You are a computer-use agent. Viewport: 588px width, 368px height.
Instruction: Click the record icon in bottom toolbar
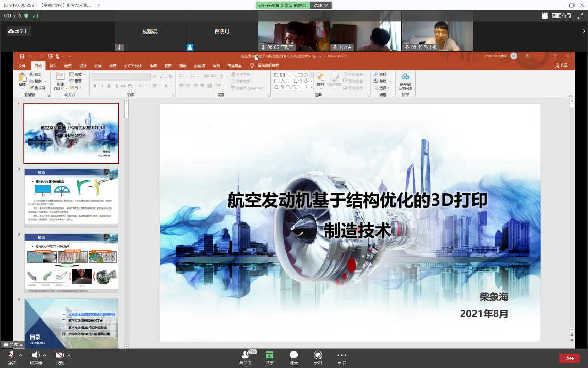pos(318,355)
